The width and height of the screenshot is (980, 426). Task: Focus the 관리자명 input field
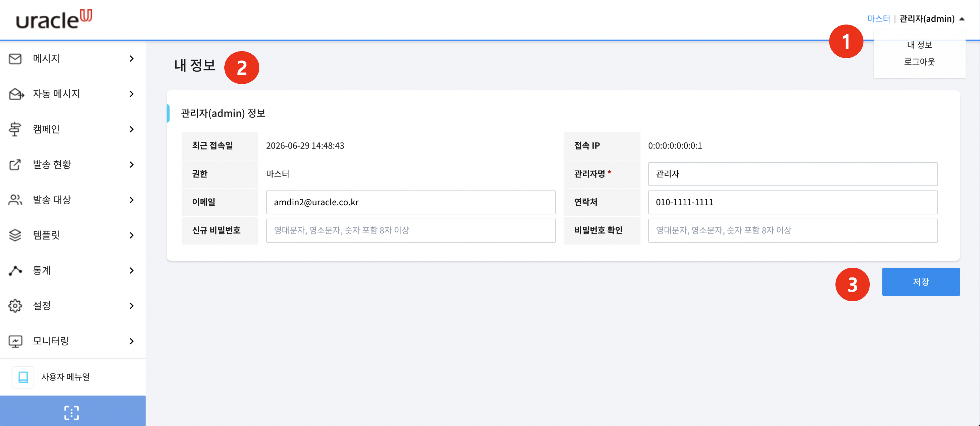tap(793, 174)
